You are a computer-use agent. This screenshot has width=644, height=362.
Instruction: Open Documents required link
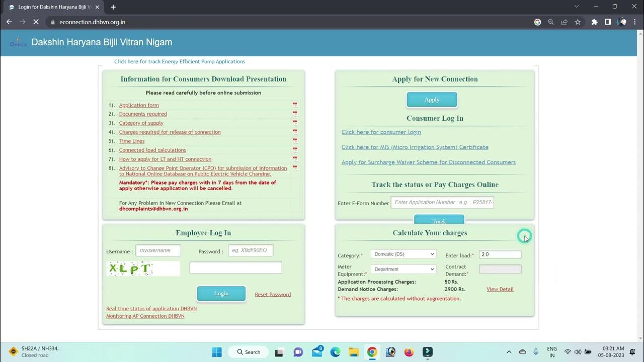click(143, 114)
